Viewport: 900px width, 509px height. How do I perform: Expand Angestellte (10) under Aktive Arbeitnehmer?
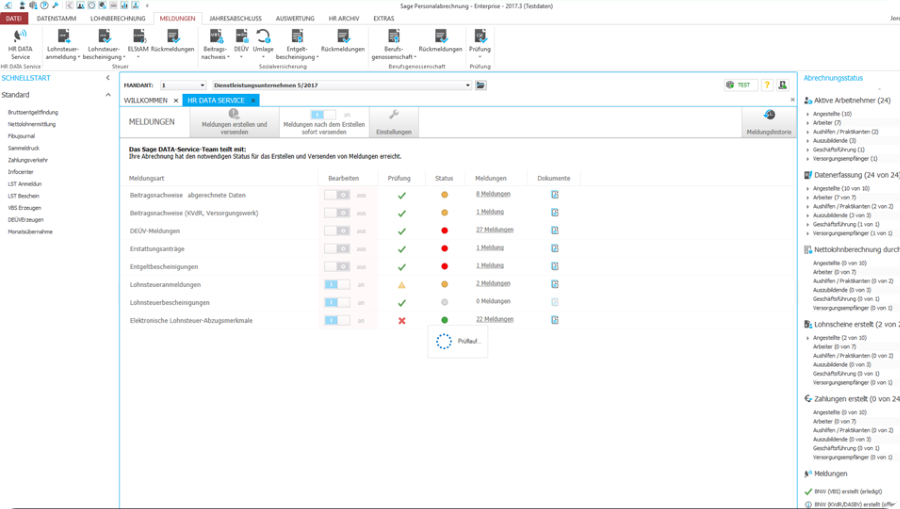pos(808,114)
